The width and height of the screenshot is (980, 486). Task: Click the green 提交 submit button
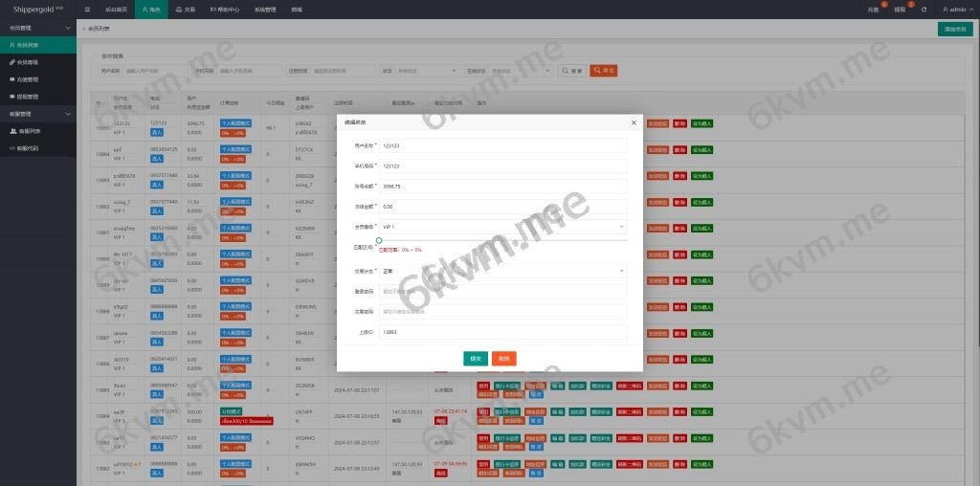476,358
